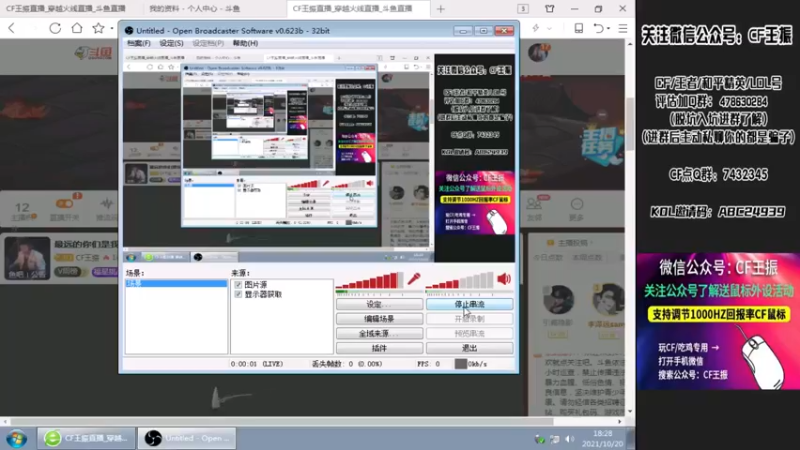Open the reading mode book icon
800x450 pixels.
579,28
